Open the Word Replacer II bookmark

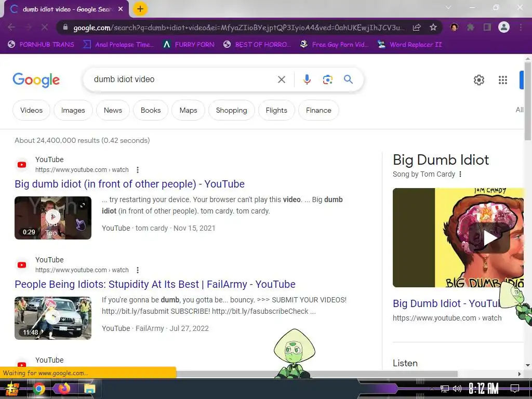tap(410, 45)
